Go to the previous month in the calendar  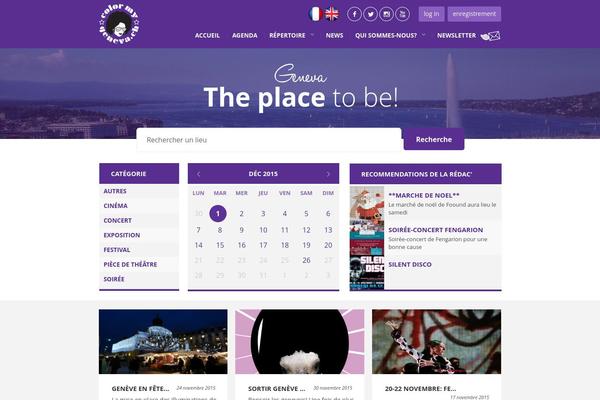[198, 174]
